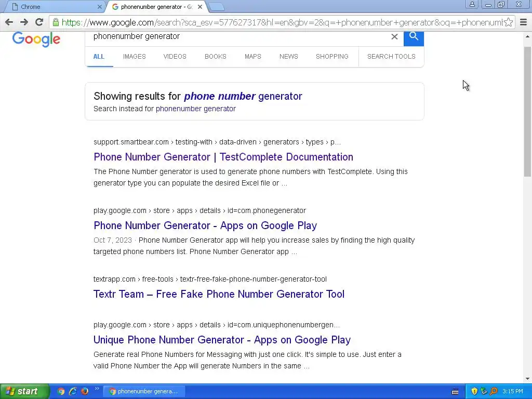Bookmark this page with the star icon

[x=508, y=22]
